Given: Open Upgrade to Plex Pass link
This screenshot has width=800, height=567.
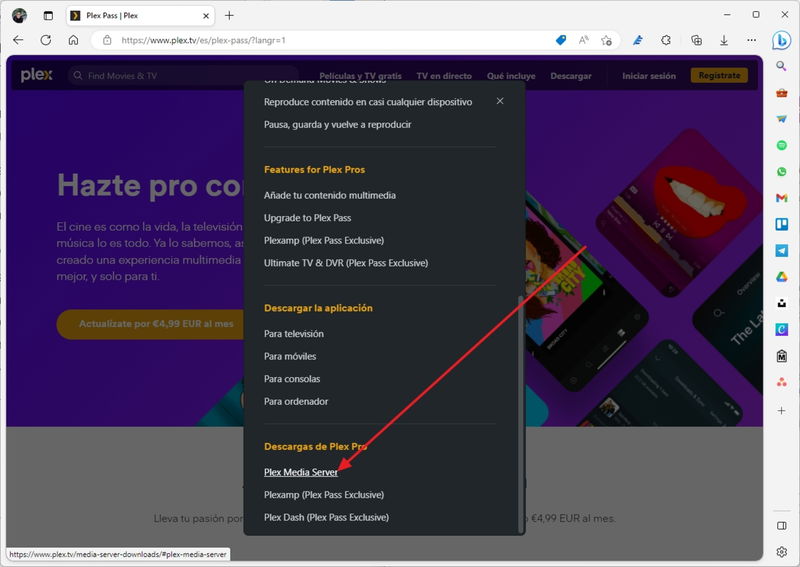Looking at the screenshot, I should pyautogui.click(x=307, y=218).
